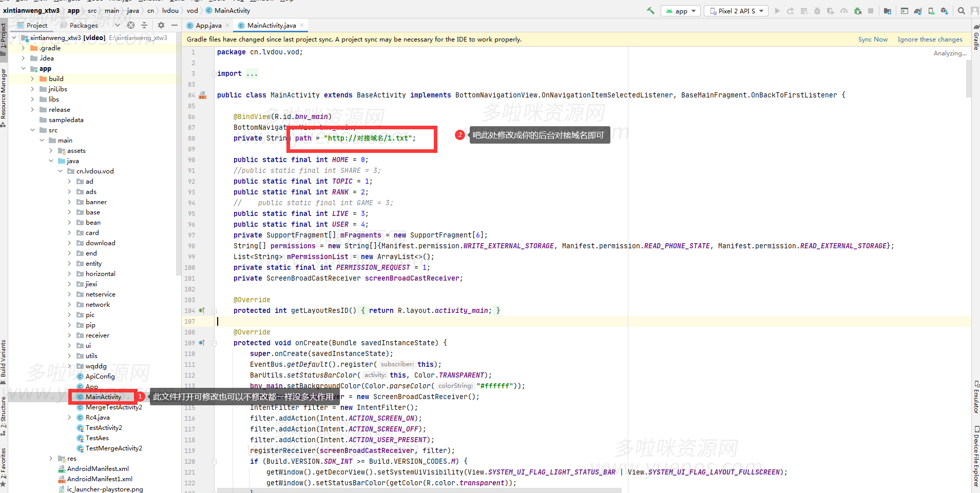Click Ignore these changes link
The width and height of the screenshot is (980, 493).
(x=930, y=40)
